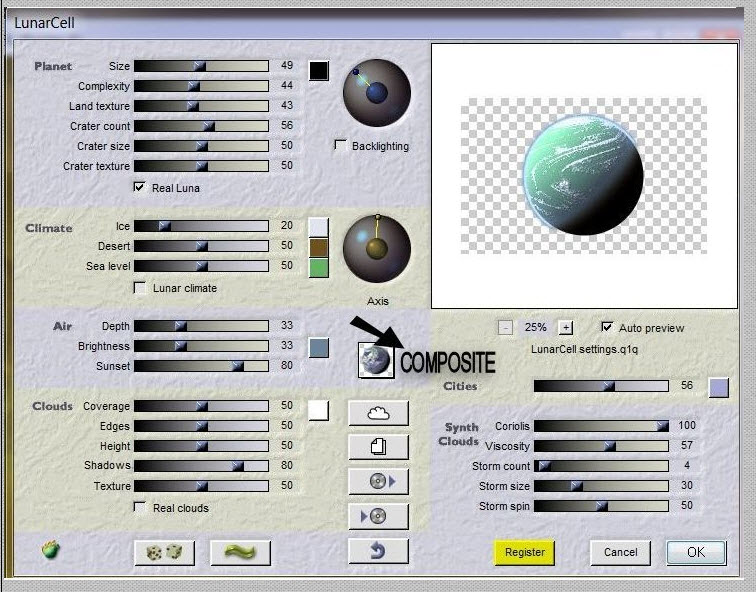756x592 pixels.
Task: Enable the Lunar climate checkbox
Action: (x=139, y=288)
